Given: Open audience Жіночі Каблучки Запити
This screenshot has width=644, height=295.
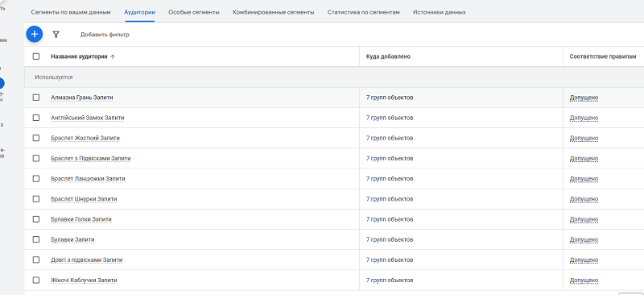Looking at the screenshot, I should coord(84,280).
